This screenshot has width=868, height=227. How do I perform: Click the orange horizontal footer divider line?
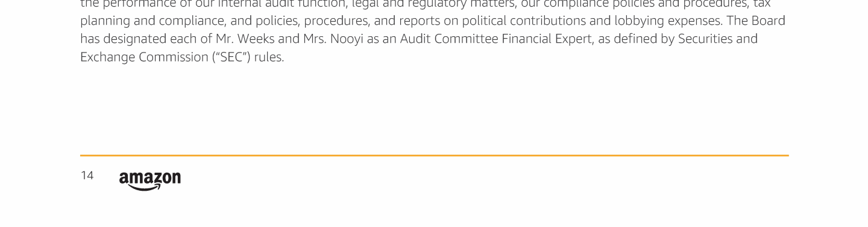[x=434, y=155]
